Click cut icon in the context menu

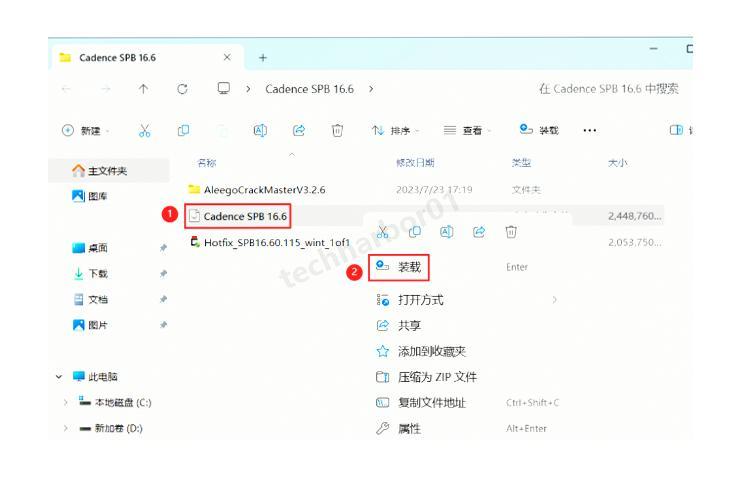click(x=382, y=232)
